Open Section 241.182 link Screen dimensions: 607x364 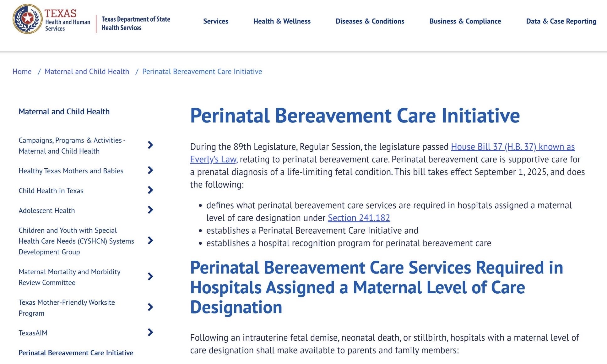pyautogui.click(x=359, y=218)
